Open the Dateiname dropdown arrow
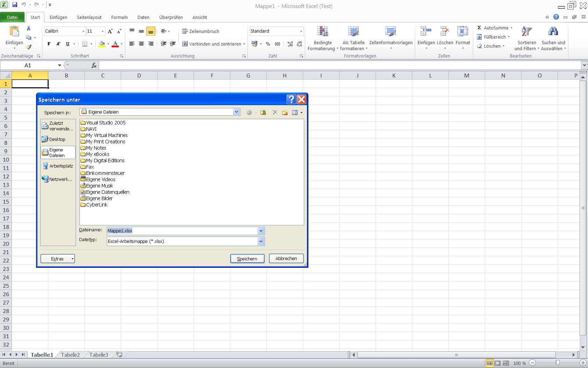This screenshot has width=588, height=368. coord(261,231)
